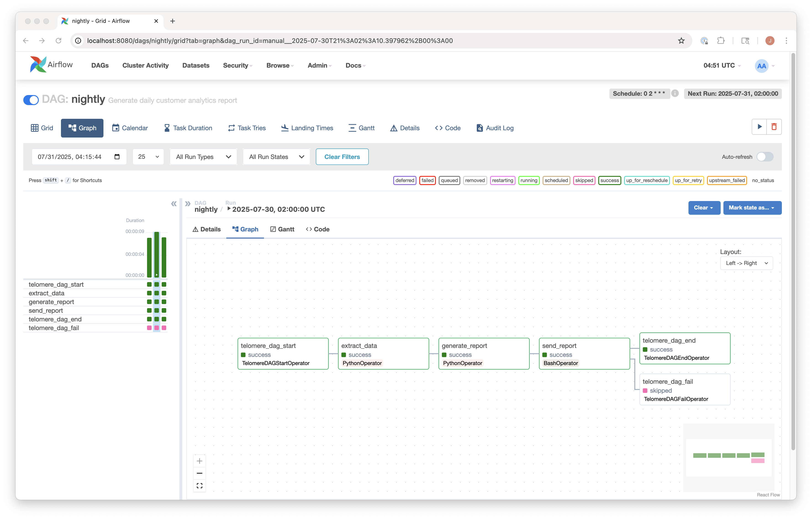The height and width of the screenshot is (519, 812).
Task: Open the Audit Log tab
Action: click(x=495, y=128)
